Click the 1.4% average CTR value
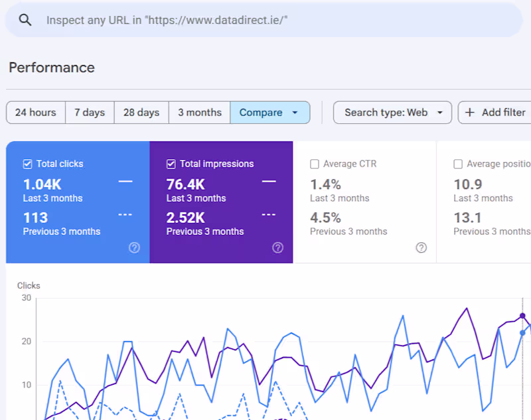The image size is (531, 420). [x=325, y=184]
